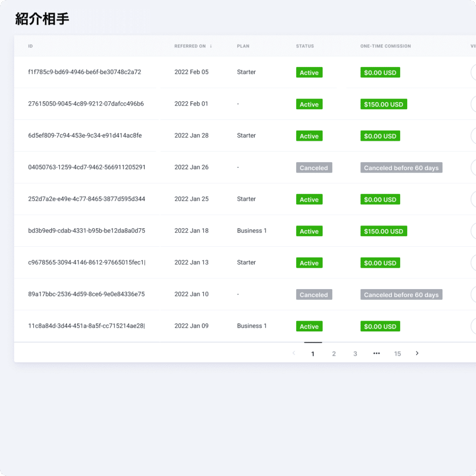Click the STATUS column header
476x476 pixels.
pos(305,46)
